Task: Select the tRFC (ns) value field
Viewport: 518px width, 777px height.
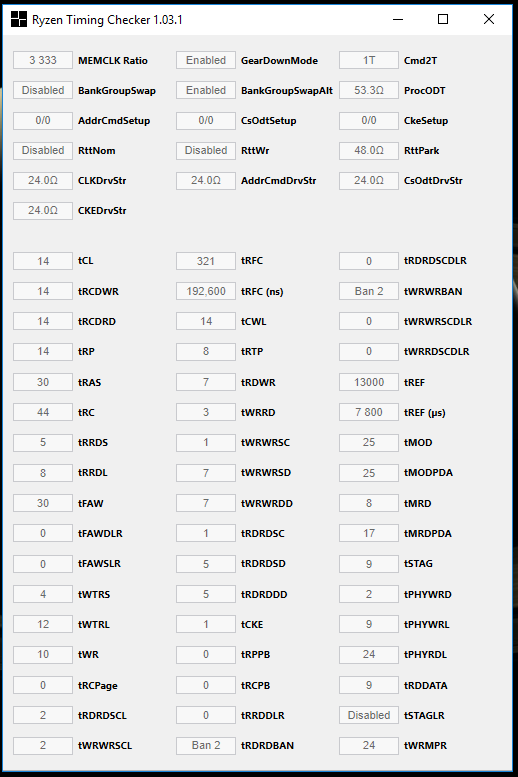Action: pos(206,291)
